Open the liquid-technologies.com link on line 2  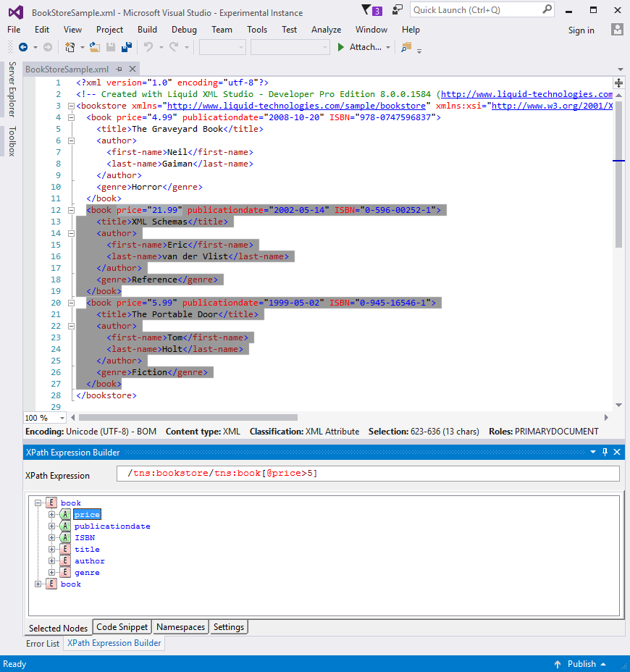(526, 94)
